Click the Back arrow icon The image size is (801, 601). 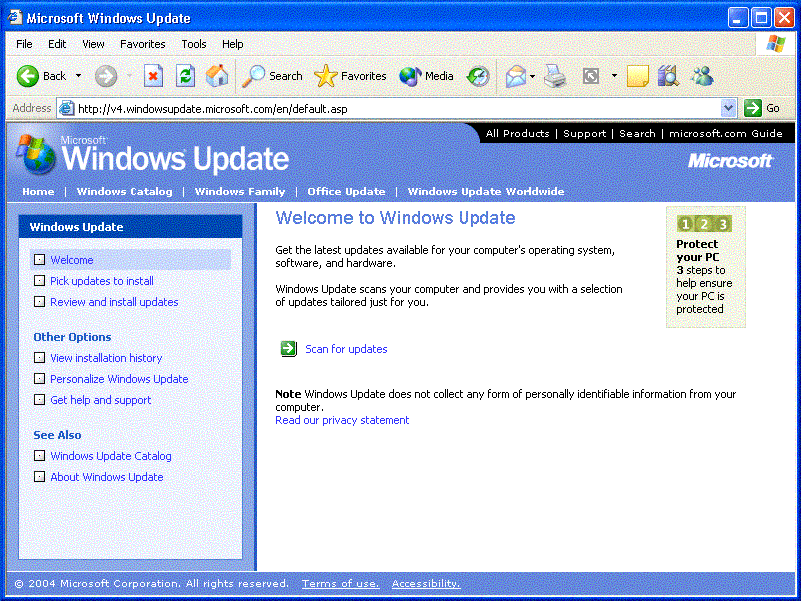click(28, 76)
